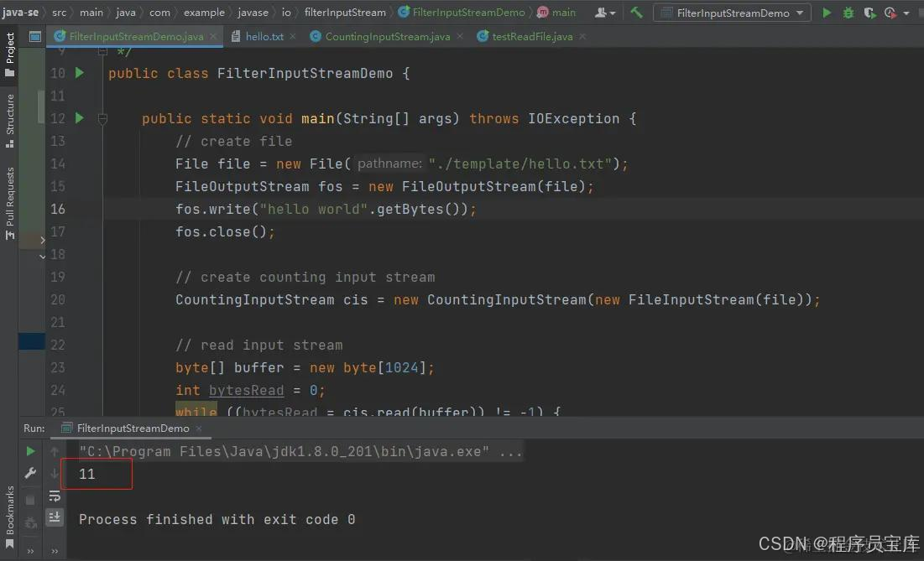The image size is (924, 561).
Task: Toggle soft-wrap in the Run console
Action: pyautogui.click(x=55, y=496)
